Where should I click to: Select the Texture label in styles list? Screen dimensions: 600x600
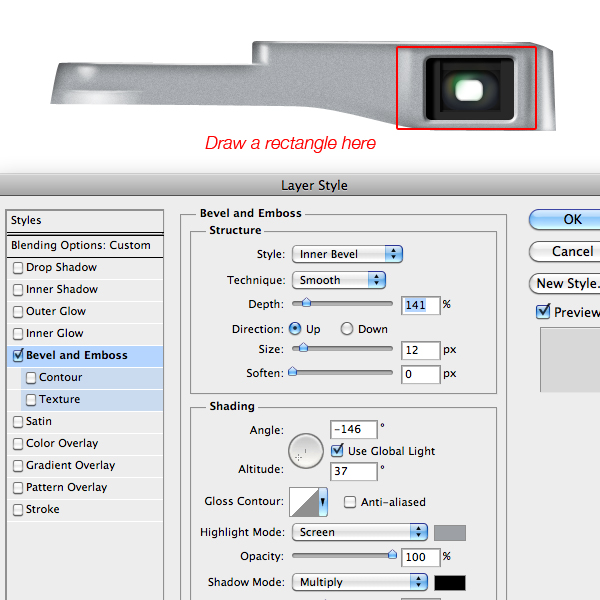60,399
